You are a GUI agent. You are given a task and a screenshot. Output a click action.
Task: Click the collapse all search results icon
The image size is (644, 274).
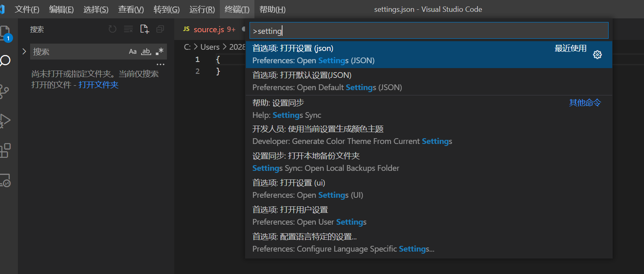coord(160,29)
